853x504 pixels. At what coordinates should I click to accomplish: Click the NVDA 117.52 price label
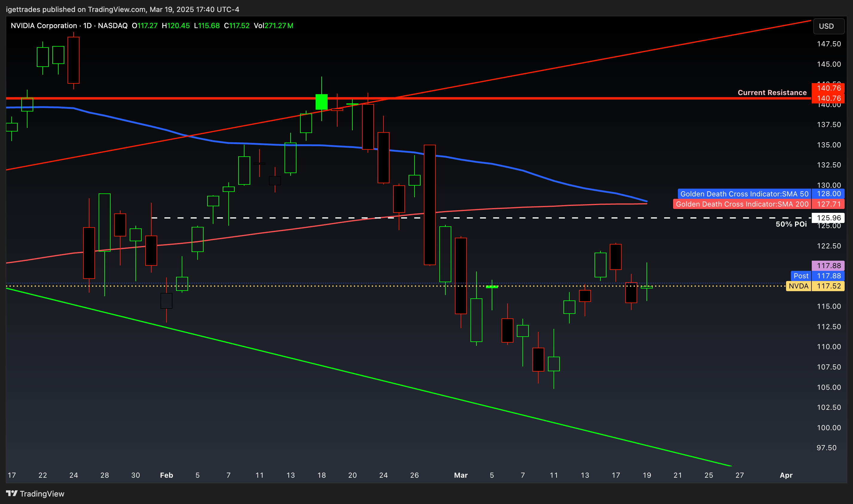[x=815, y=286]
